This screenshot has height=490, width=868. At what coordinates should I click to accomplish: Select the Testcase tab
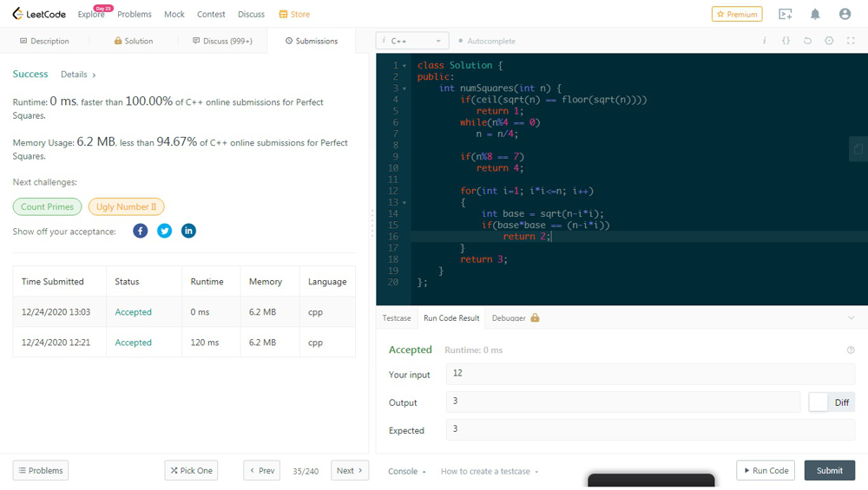tap(397, 318)
